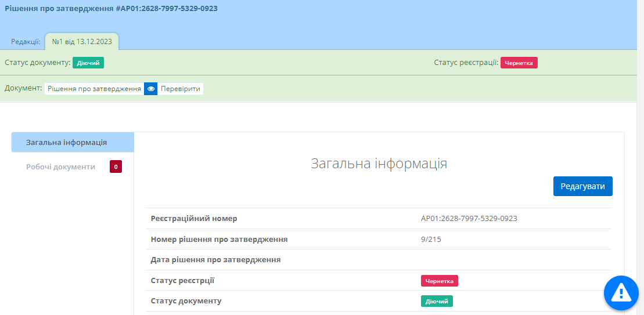
Task: Click the red zero counter badge
Action: point(116,167)
